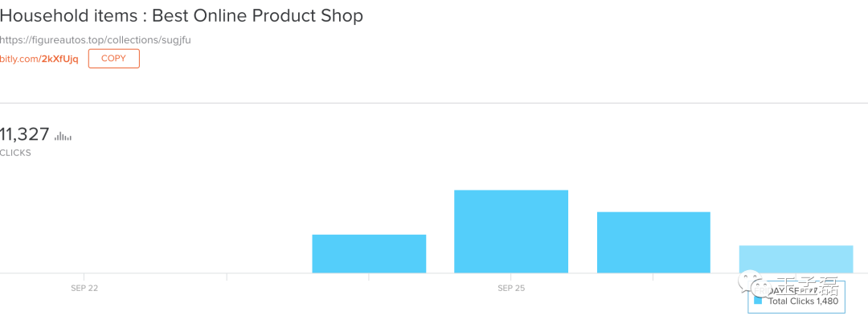Click the small bar chart icon beside 11,327
Screen dimensions: 868x324
(x=63, y=136)
